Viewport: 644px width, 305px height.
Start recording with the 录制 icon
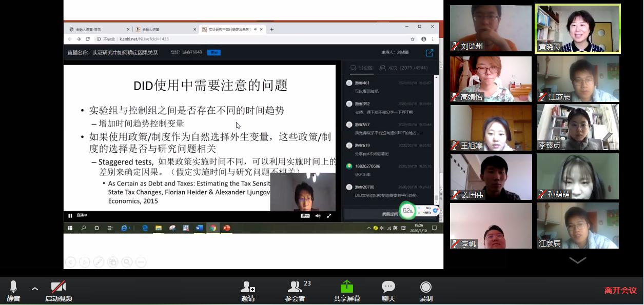click(425, 290)
